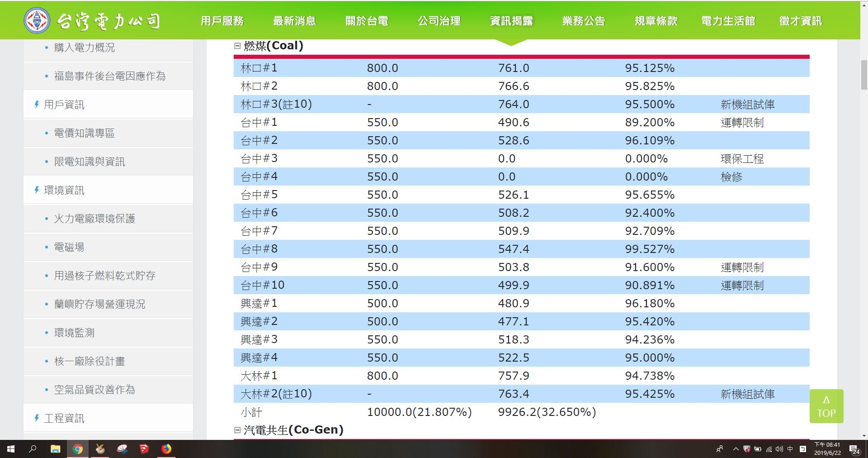868x458 pixels.
Task: Open File Explorer from taskbar
Action: coord(55,449)
